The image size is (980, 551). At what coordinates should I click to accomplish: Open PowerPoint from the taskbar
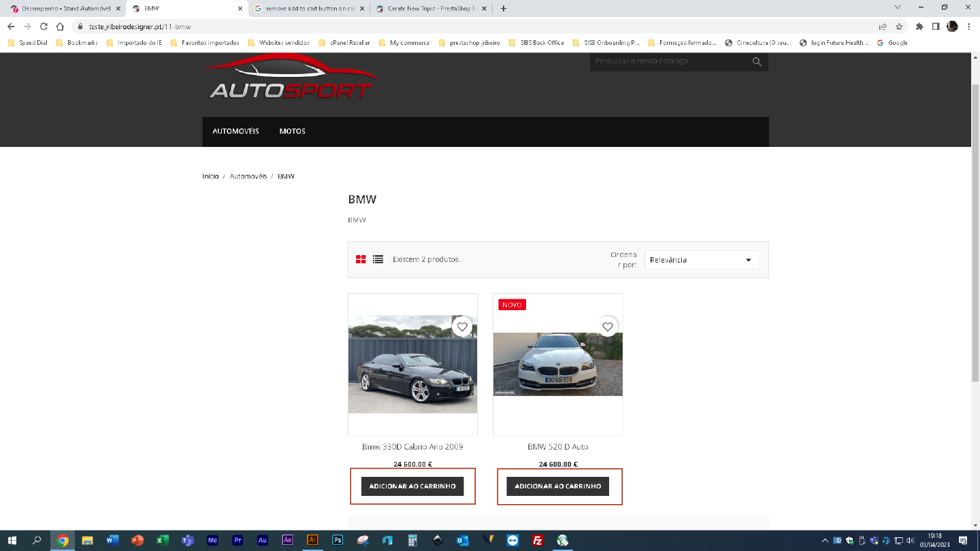pos(137,541)
